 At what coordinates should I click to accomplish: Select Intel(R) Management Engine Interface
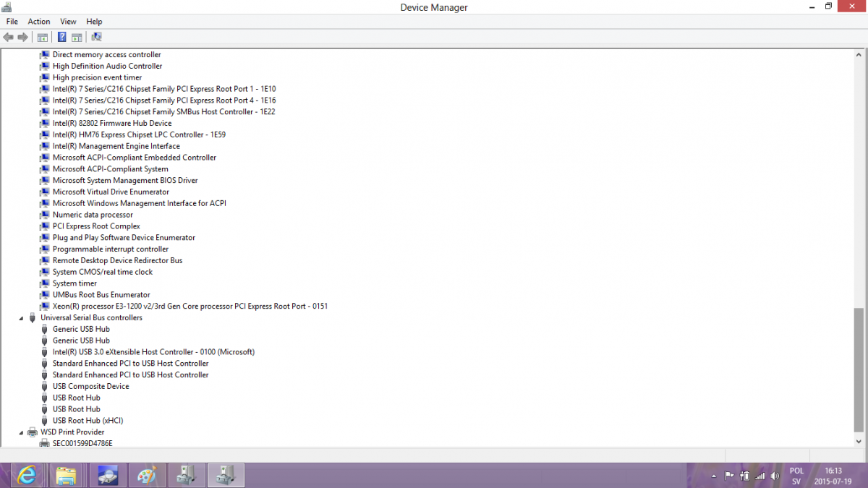[x=116, y=146]
